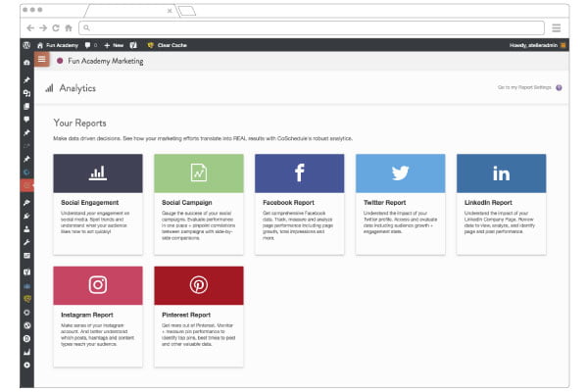This screenshot has height=392, width=588.
Task: Open Tools wrench icon in sidebar
Action: tap(26, 242)
